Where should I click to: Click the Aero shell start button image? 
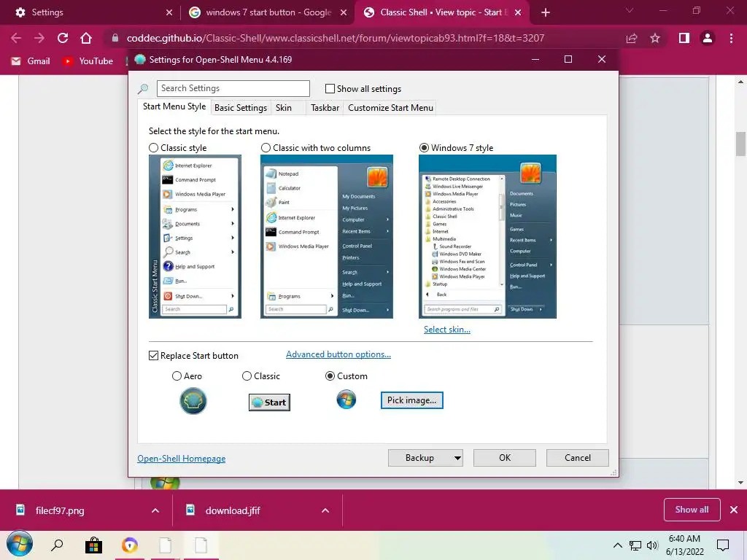click(193, 400)
